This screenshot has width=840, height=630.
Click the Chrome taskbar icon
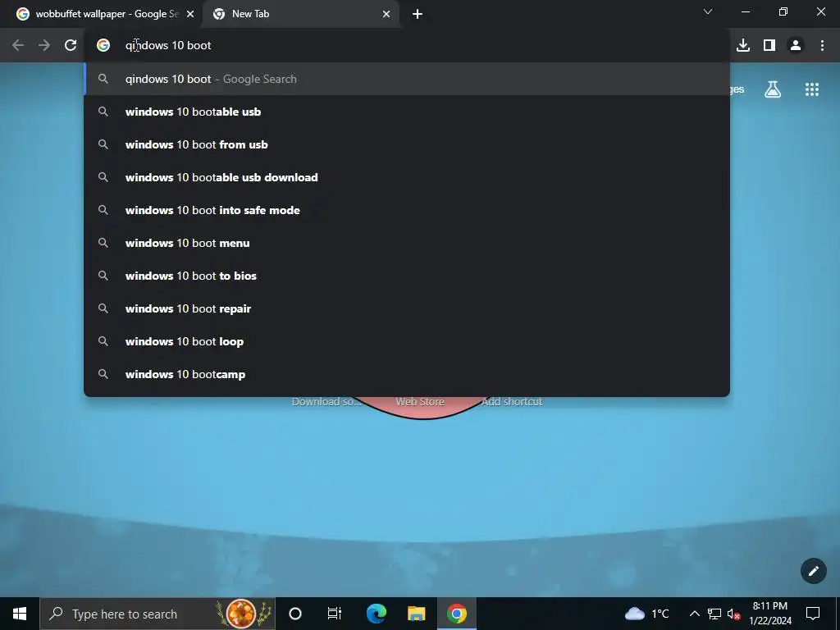(456, 614)
